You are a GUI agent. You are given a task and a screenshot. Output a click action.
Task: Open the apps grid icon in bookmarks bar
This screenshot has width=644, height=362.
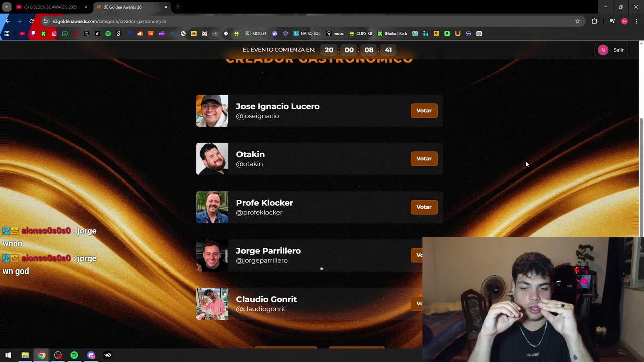tap(7, 34)
